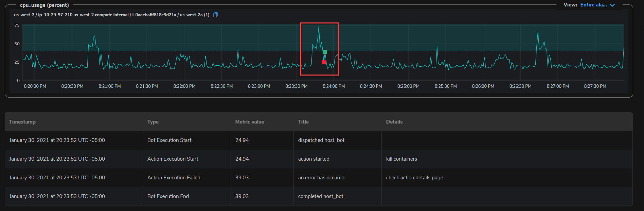Screen dimensions: 644x211
Task: Click the timestamp of the Bot Execution Start row
Action: (x=57, y=140)
